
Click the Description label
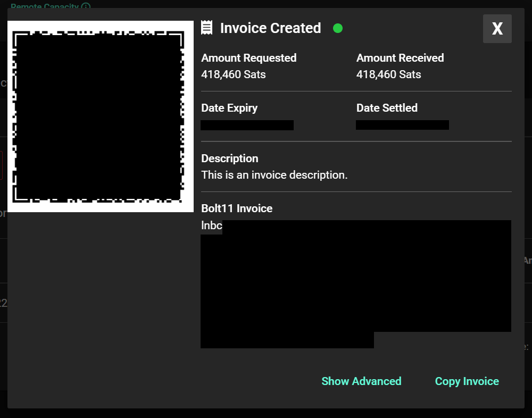pyautogui.click(x=230, y=158)
